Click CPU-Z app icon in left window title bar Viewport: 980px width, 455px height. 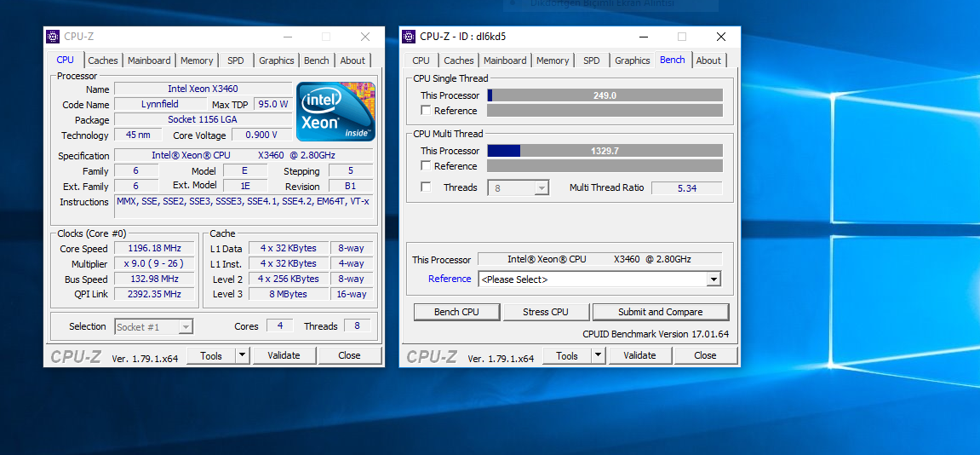[53, 37]
